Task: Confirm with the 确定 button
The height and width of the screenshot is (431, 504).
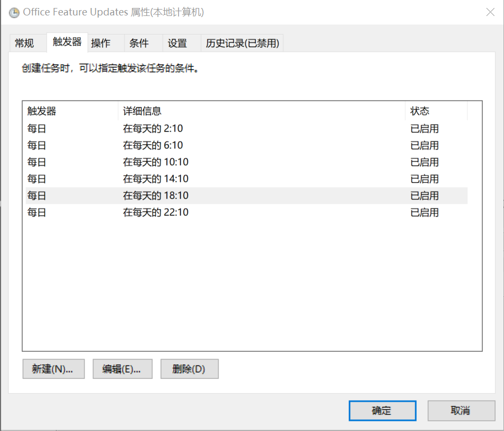Action: pyautogui.click(x=382, y=410)
